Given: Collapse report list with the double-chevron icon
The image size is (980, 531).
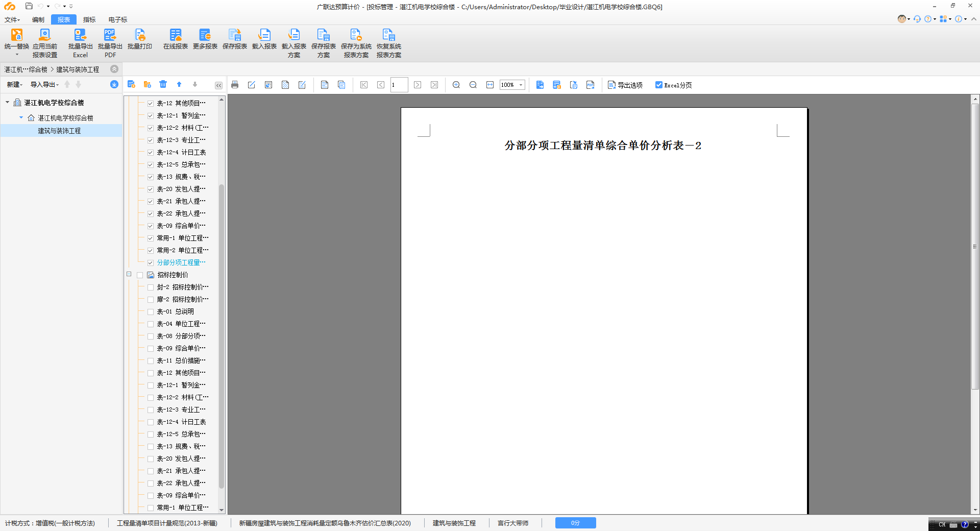Looking at the screenshot, I should pos(218,85).
